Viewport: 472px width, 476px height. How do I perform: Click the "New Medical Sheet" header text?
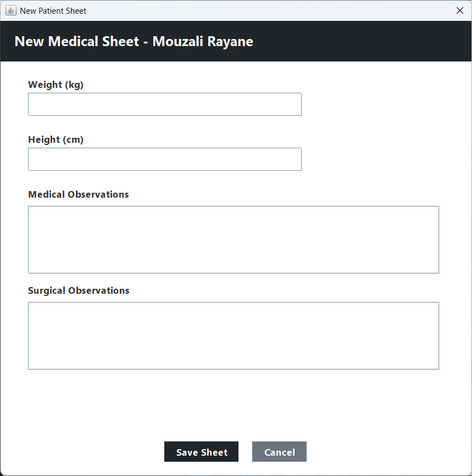pyautogui.click(x=76, y=42)
